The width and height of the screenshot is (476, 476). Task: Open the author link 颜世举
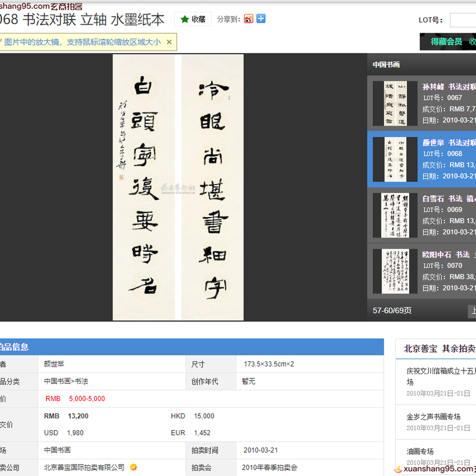tap(54, 364)
